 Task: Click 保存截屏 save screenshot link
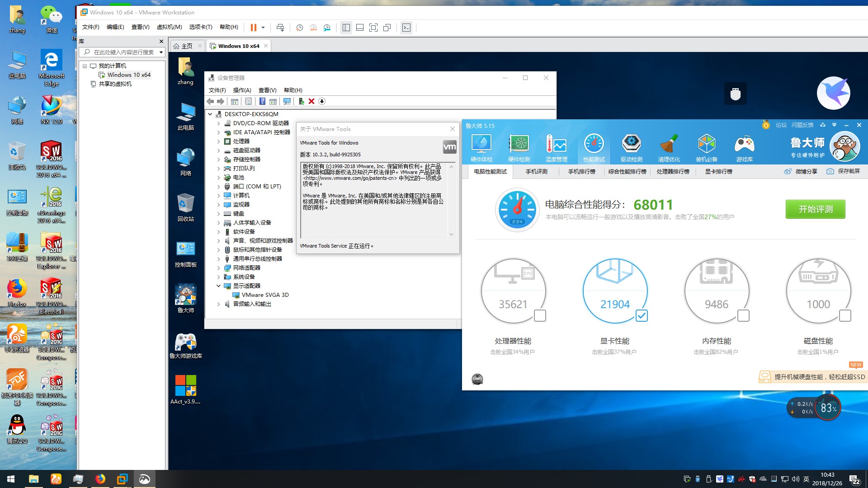pyautogui.click(x=843, y=172)
